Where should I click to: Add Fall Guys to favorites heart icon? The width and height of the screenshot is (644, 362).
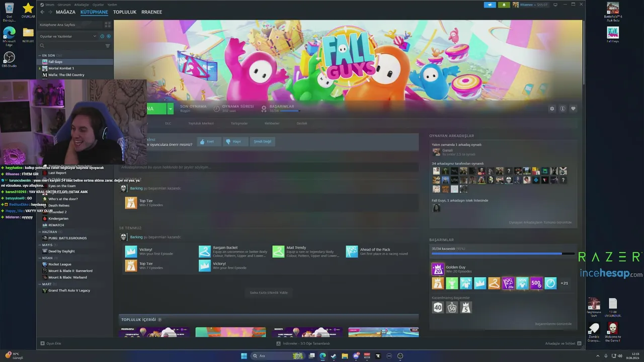click(573, 109)
